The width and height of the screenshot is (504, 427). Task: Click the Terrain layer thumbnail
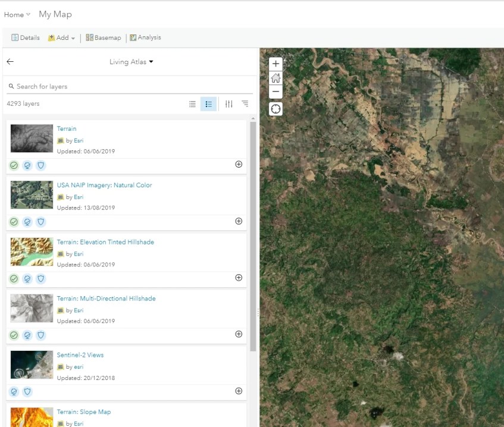(x=32, y=139)
